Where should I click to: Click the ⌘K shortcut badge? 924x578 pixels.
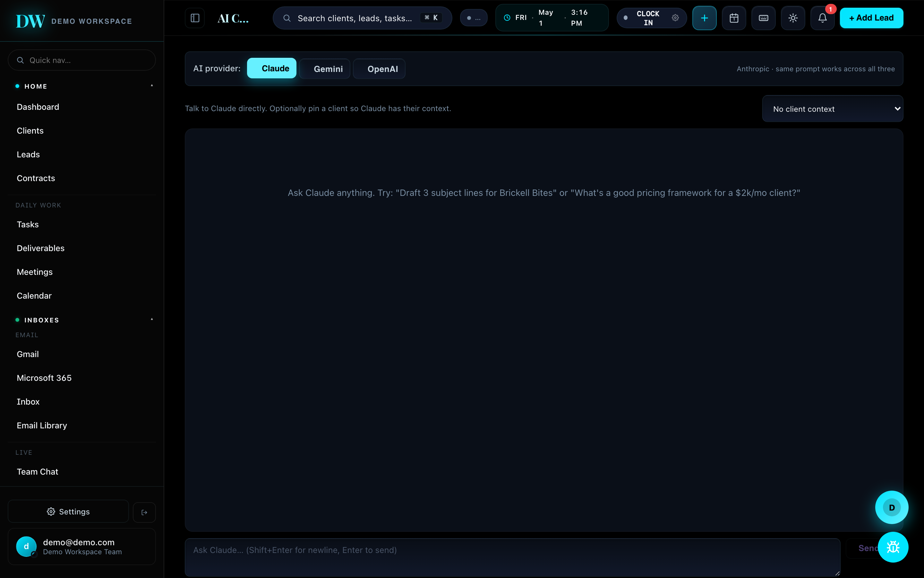(431, 18)
